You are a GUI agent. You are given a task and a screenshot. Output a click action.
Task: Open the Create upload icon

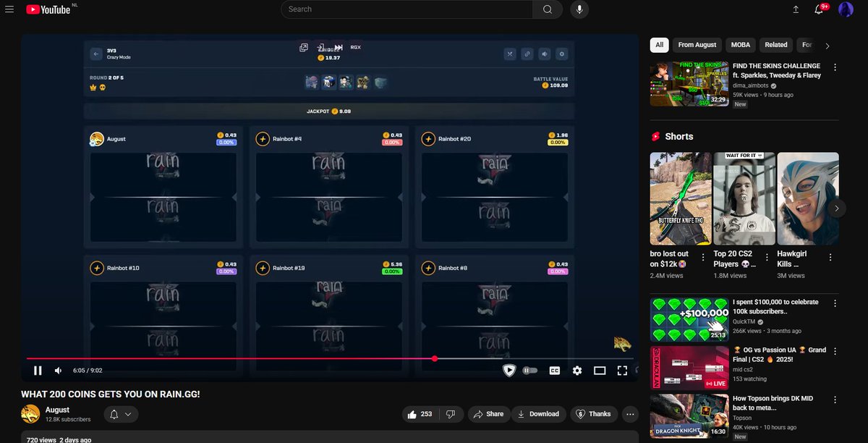pos(796,9)
